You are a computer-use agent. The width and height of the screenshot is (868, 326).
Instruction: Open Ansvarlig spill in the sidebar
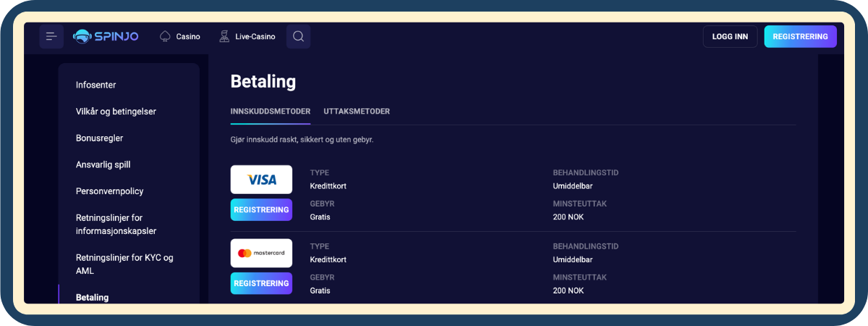point(103,164)
